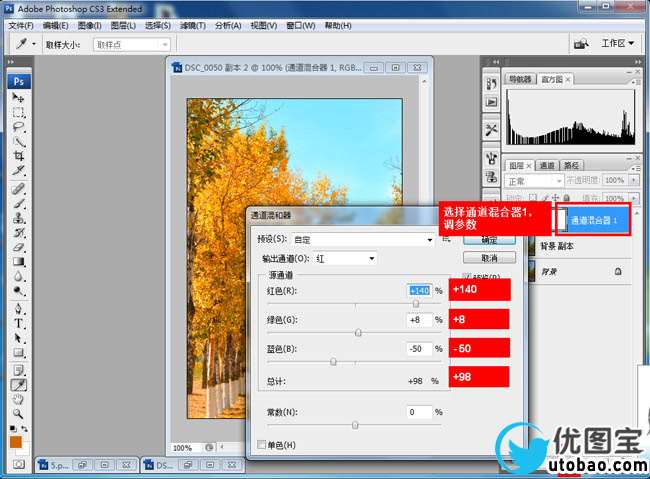Select the 背景 layer
The height and width of the screenshot is (479, 650).
tap(580, 272)
